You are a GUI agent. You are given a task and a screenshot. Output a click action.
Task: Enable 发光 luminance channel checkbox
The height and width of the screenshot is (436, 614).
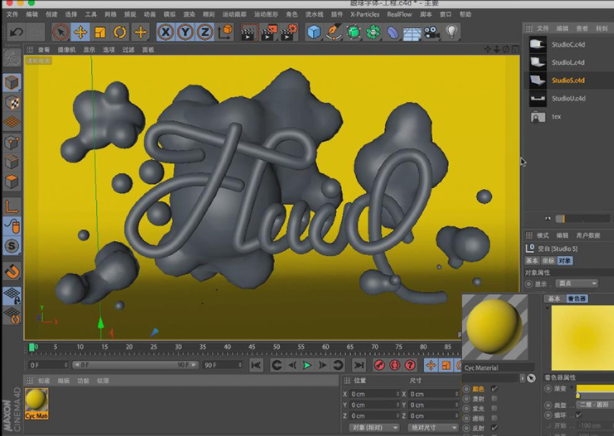point(494,408)
